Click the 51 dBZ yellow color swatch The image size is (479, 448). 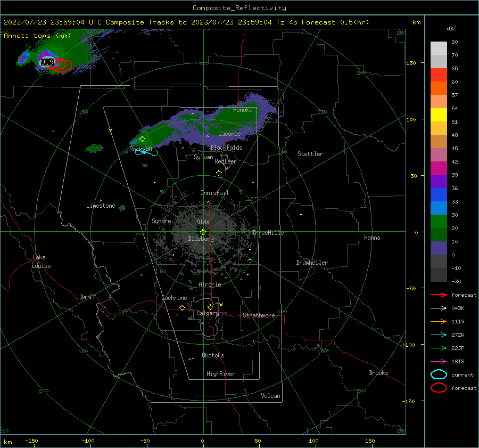click(439, 115)
